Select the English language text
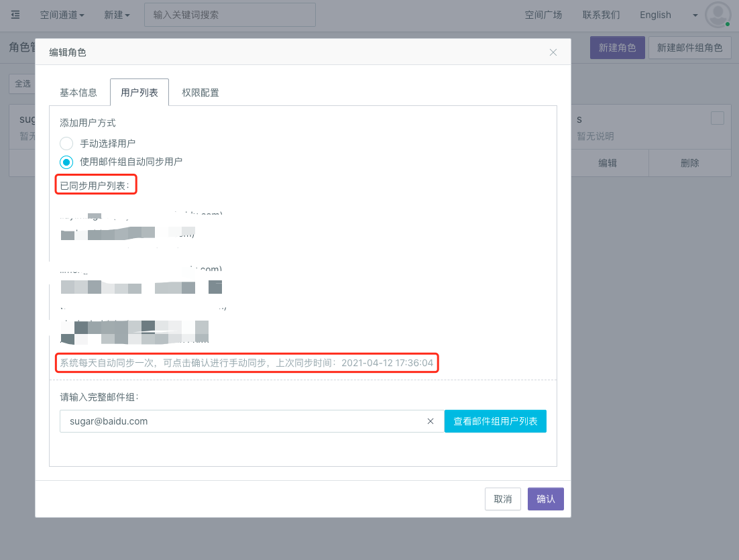The image size is (739, 560). pyautogui.click(x=655, y=15)
